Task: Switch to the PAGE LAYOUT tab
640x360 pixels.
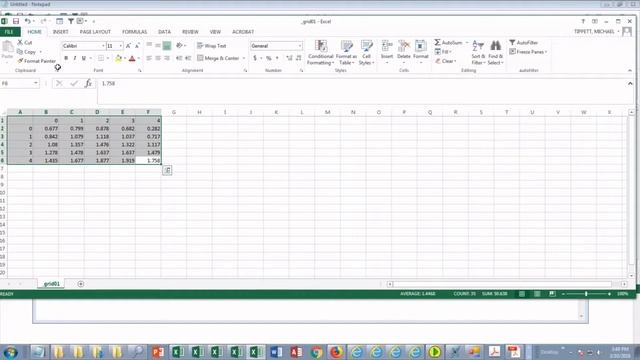Action: click(x=95, y=32)
